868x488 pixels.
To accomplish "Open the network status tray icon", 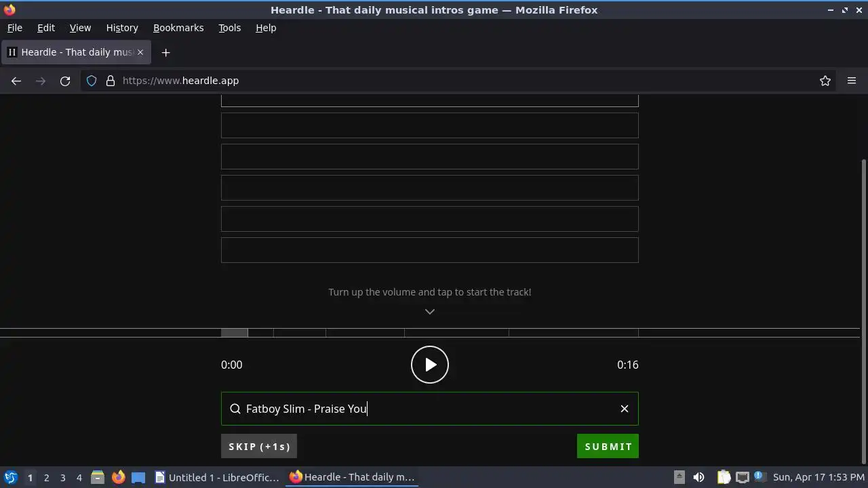I will 743,477.
